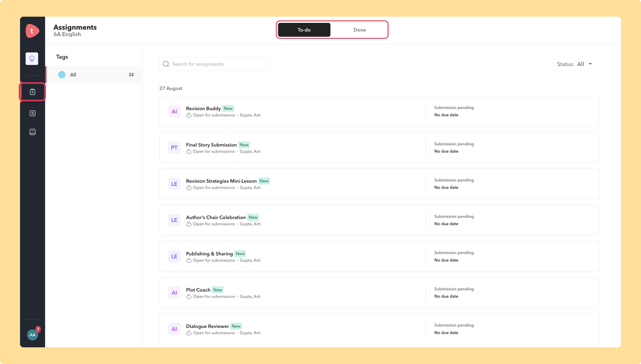Click the AI icon of Dialogue Reviewer

point(174,329)
